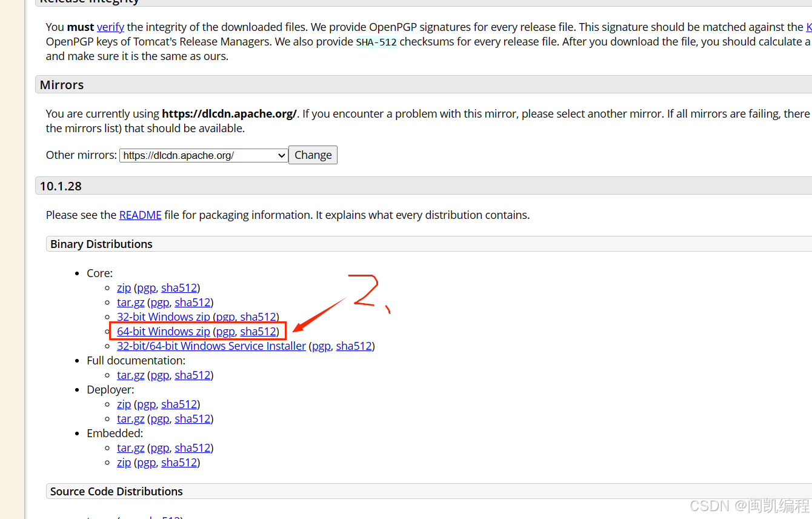Image resolution: width=812 pixels, height=519 pixels.
Task: Open the verify link in Release Integrity
Action: 110,27
